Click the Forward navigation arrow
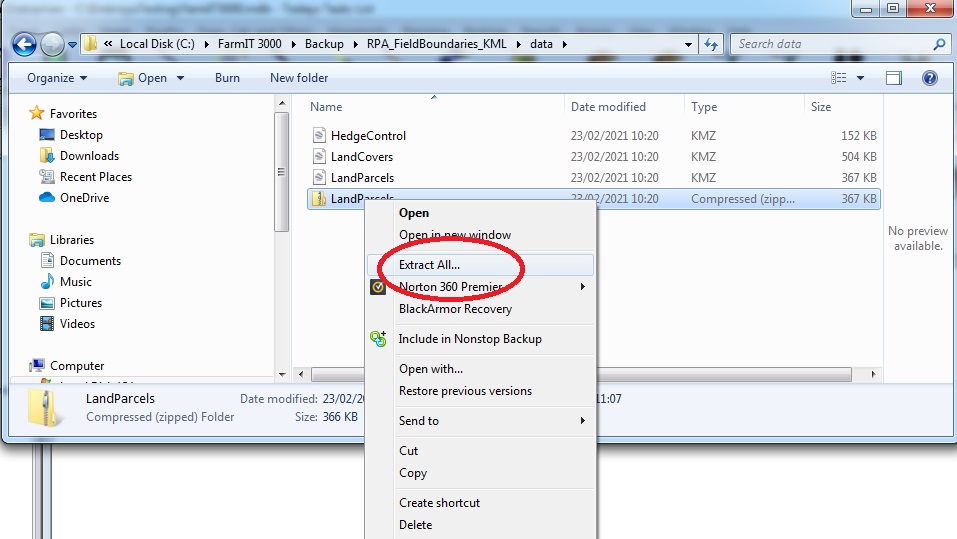Screen dimensions: 957x539 (52, 44)
